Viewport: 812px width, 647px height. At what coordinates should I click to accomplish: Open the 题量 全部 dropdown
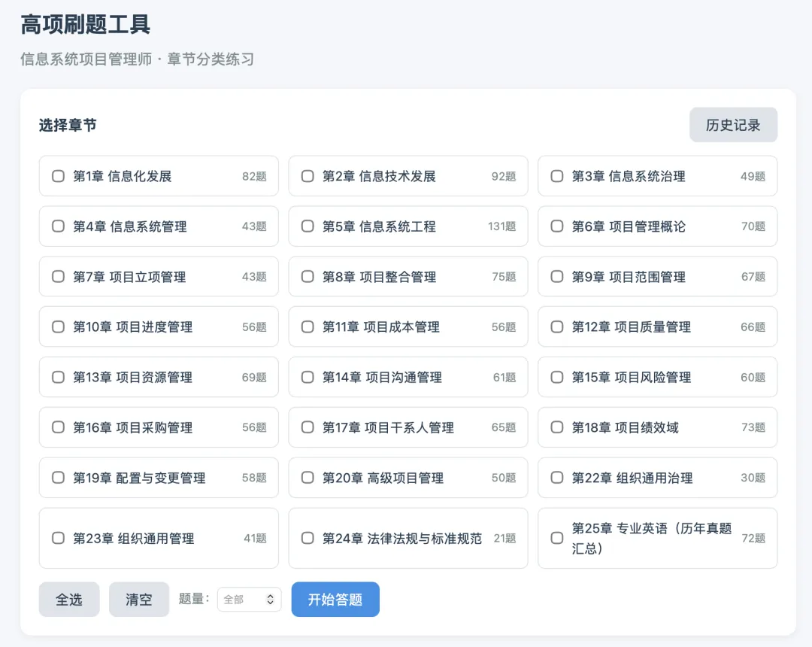tap(249, 600)
